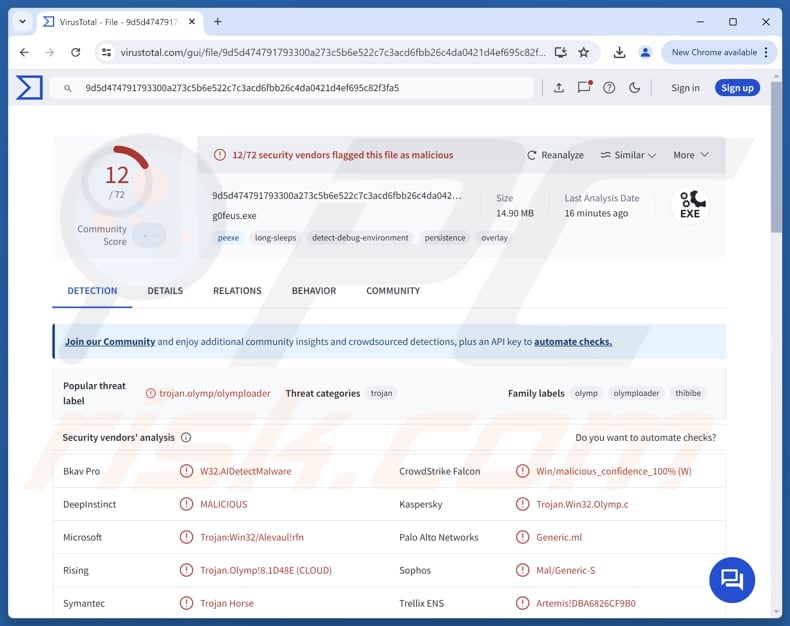
Task: Click the Sign up button
Action: [x=737, y=88]
